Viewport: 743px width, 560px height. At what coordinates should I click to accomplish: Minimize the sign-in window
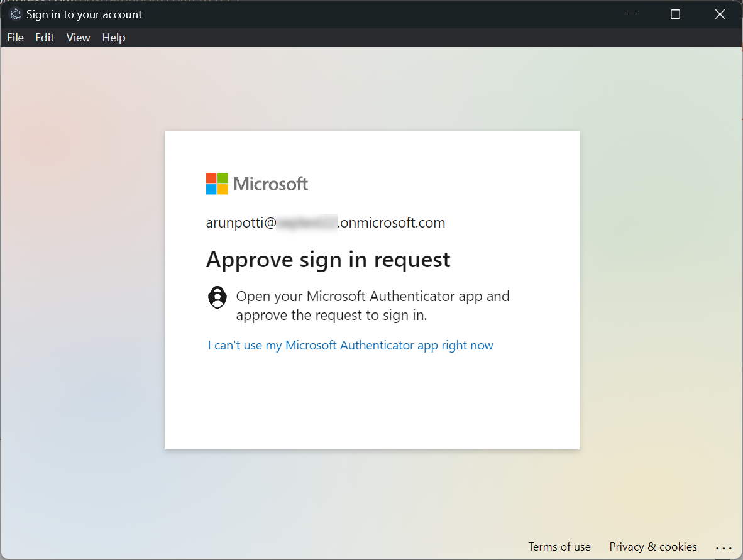point(632,14)
